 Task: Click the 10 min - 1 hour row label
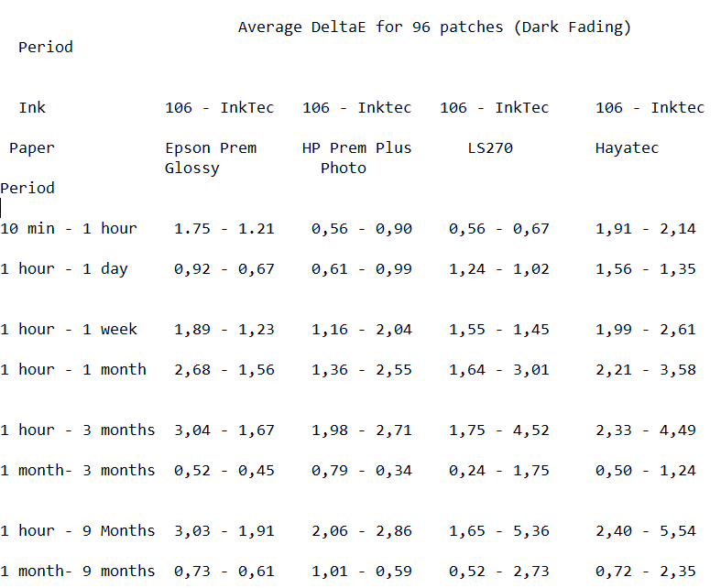coord(69,228)
